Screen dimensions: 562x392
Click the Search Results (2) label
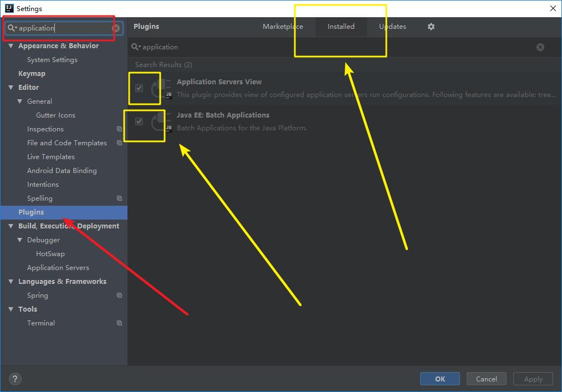[x=164, y=65]
